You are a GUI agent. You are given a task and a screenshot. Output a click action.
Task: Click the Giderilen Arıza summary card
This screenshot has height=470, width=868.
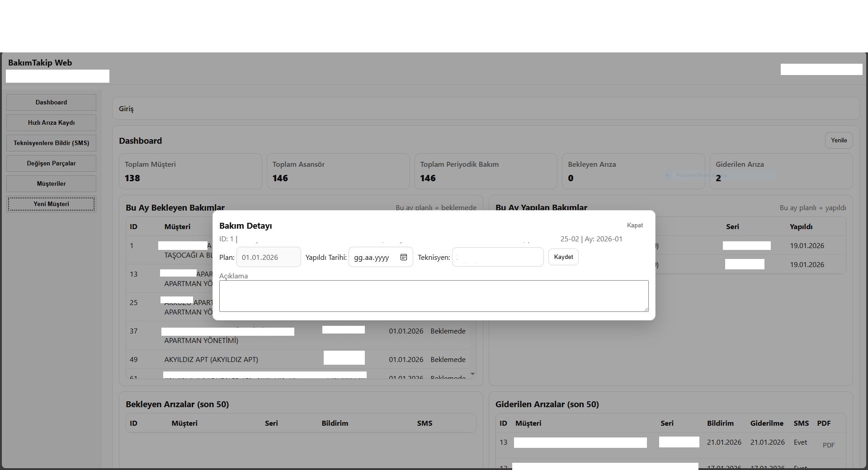(781, 171)
